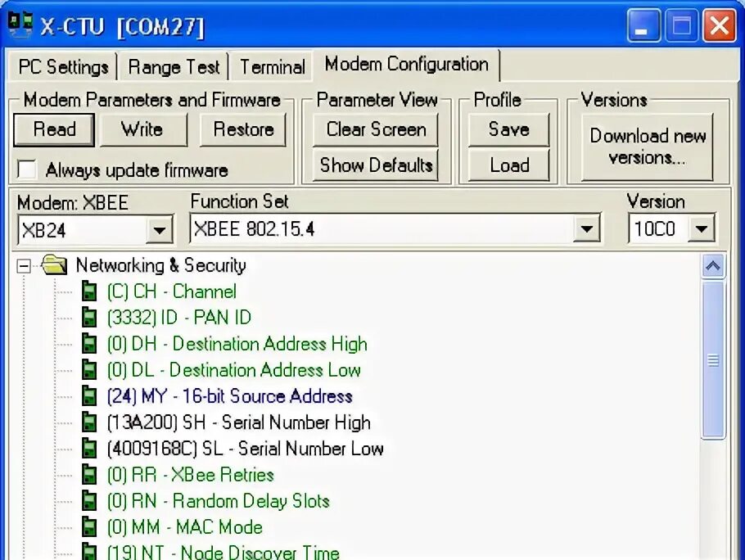Select "(0) RR - XBee Retries" row

191,475
